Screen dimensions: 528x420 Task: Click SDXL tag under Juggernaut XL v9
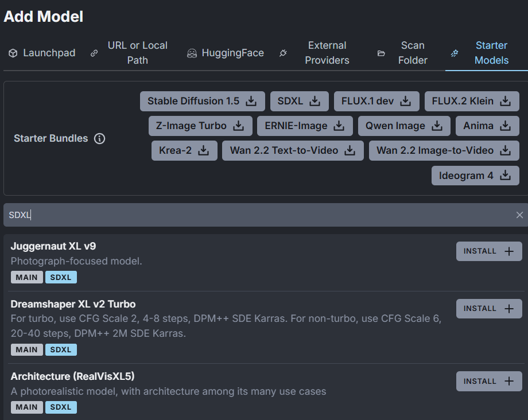pyautogui.click(x=61, y=277)
